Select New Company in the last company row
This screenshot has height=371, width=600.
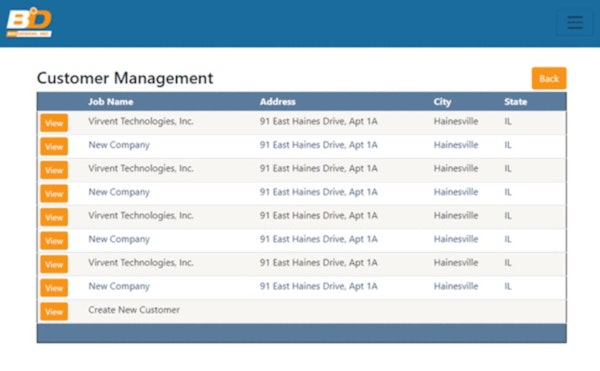(x=119, y=286)
